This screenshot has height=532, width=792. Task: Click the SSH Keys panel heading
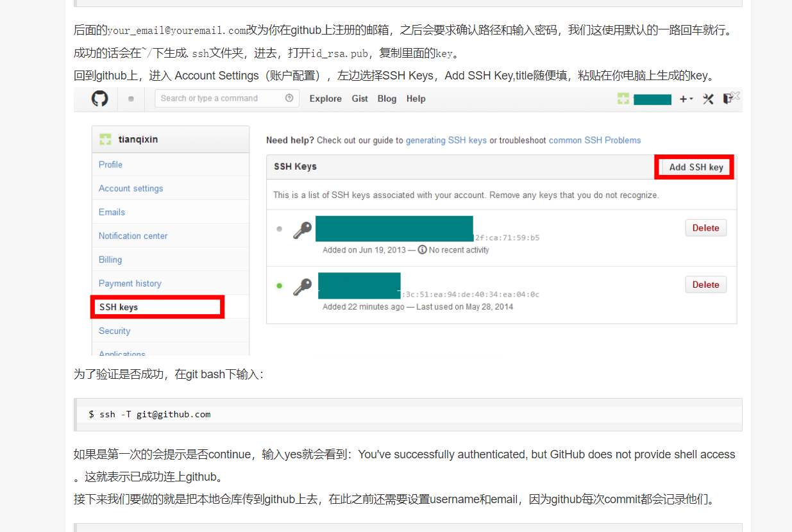point(295,167)
